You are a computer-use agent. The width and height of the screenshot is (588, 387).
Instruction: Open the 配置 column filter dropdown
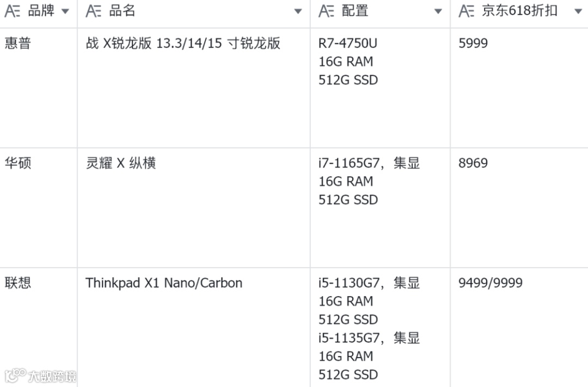tap(438, 11)
